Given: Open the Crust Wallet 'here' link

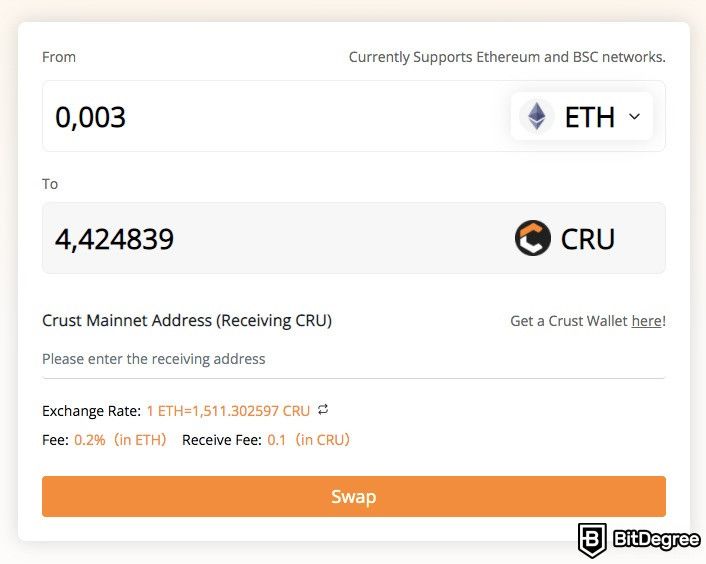Looking at the screenshot, I should [647, 321].
